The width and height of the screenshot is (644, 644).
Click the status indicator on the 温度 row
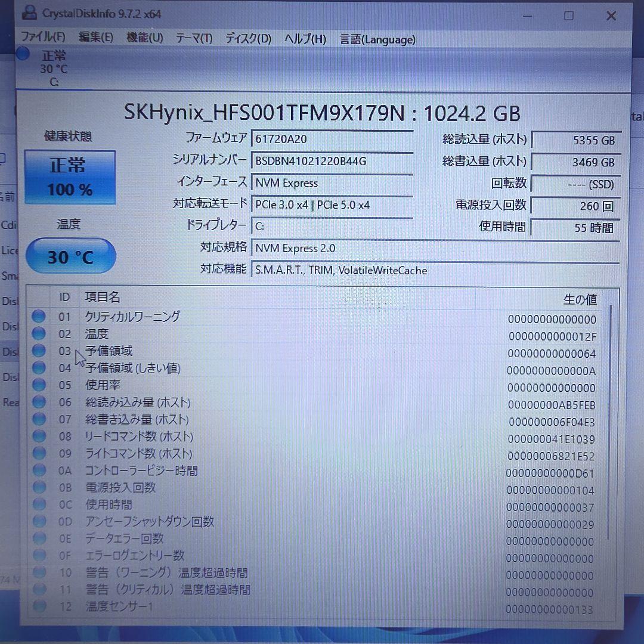38,334
